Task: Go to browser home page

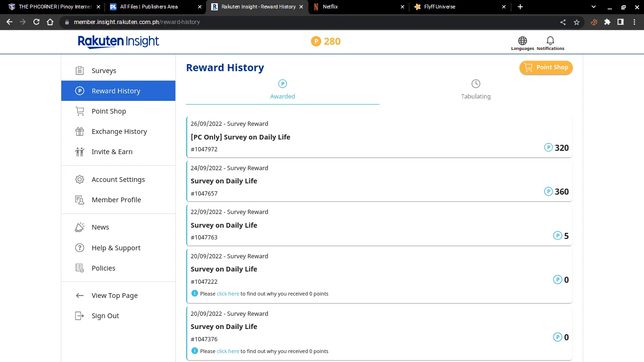Action: pyautogui.click(x=50, y=22)
